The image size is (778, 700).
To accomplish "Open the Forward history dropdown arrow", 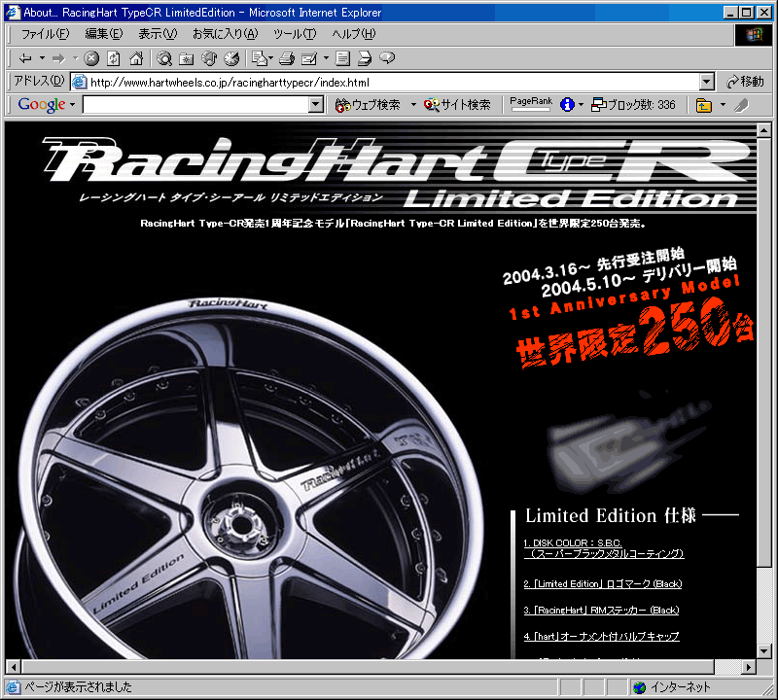I will tap(76, 58).
